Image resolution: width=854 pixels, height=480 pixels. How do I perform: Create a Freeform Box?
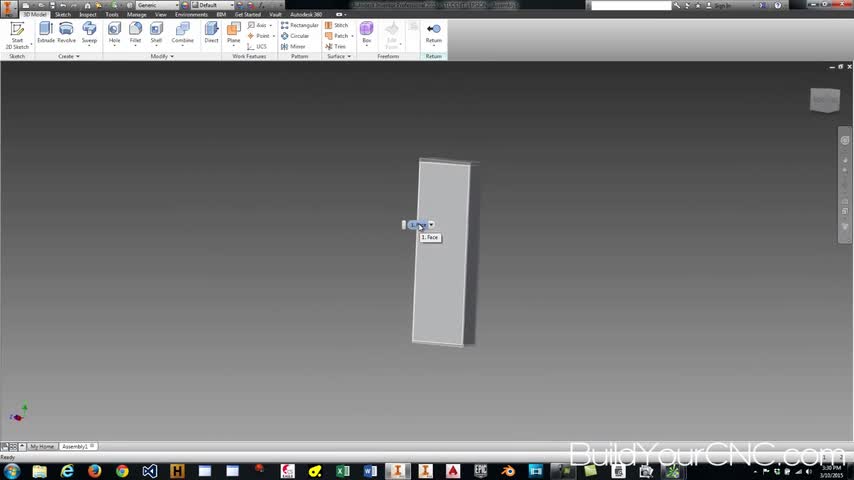click(x=367, y=33)
